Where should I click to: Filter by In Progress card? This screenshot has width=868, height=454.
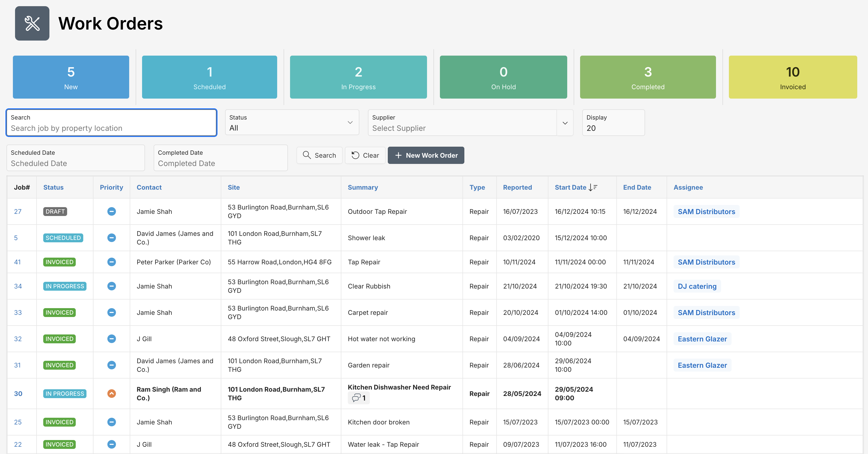358,77
